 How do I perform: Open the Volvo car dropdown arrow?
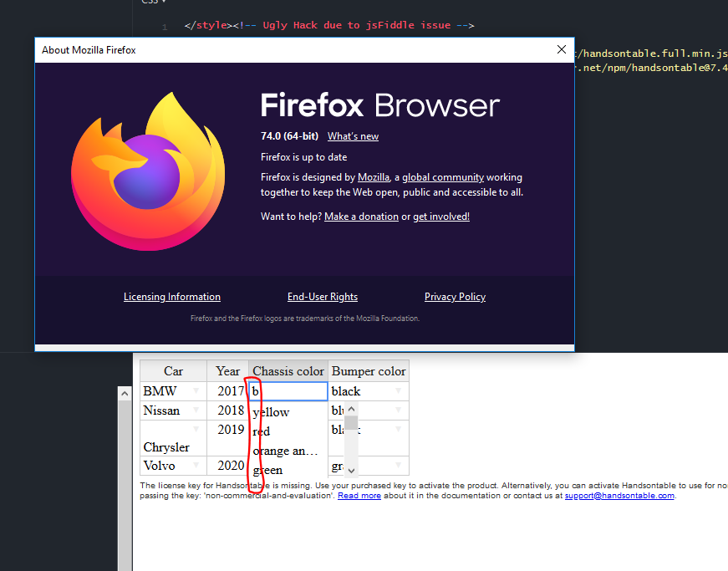coord(196,465)
